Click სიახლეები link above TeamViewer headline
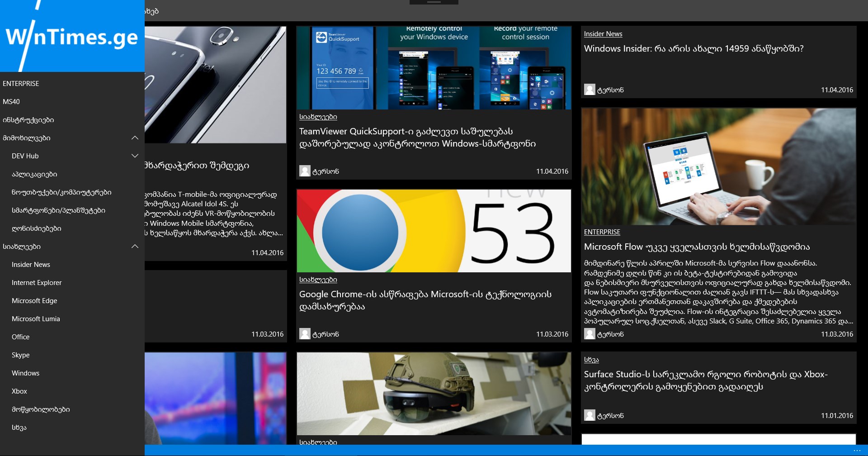The width and height of the screenshot is (868, 456). (318, 117)
